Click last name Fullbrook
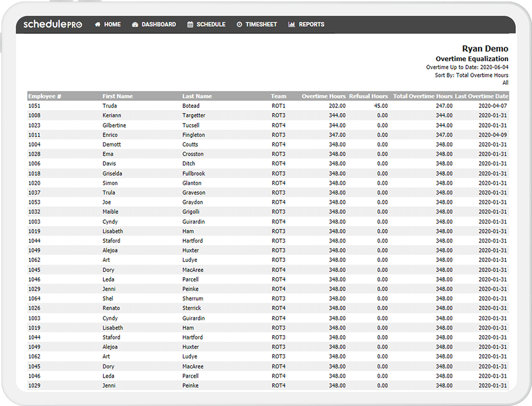This screenshot has height=406, width=532. pos(194,173)
